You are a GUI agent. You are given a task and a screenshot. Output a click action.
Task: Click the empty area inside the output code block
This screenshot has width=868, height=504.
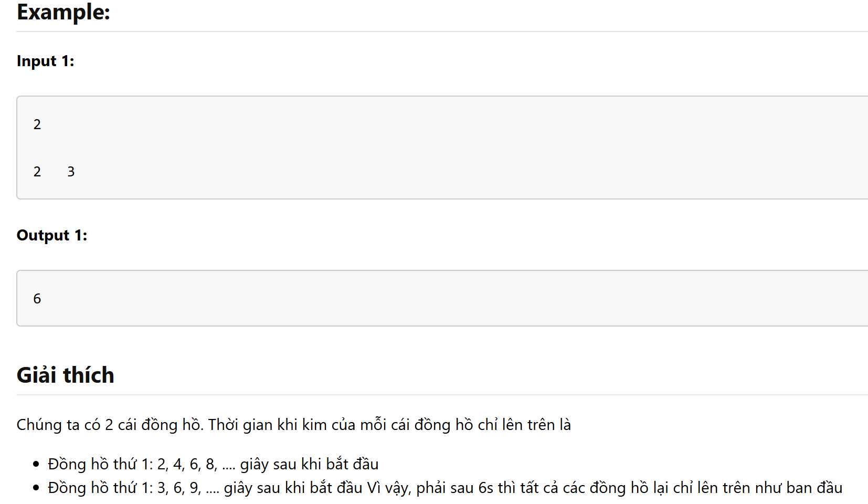pos(420,299)
